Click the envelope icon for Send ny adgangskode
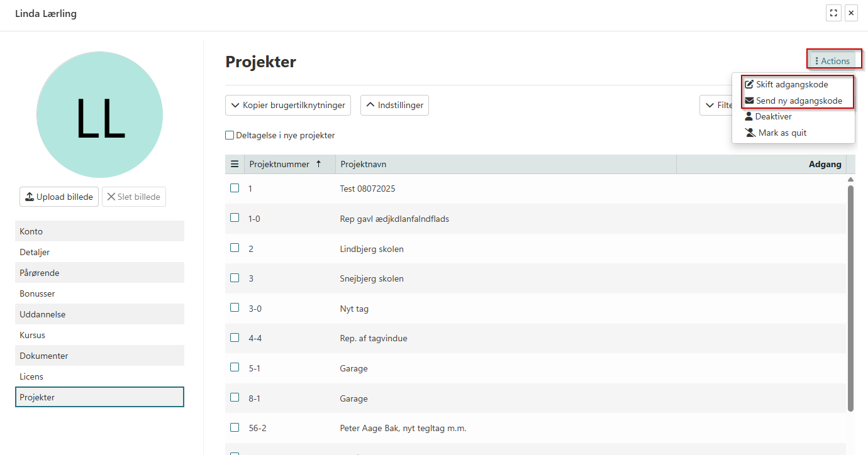 pos(749,101)
